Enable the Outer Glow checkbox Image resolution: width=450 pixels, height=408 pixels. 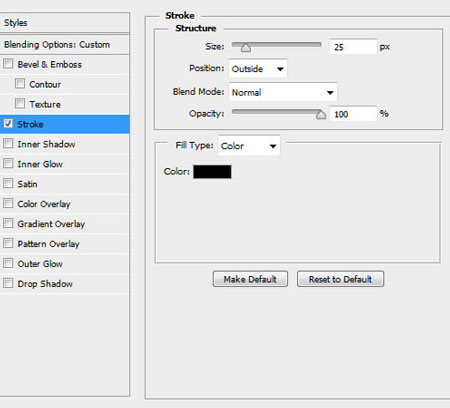pyautogui.click(x=8, y=263)
